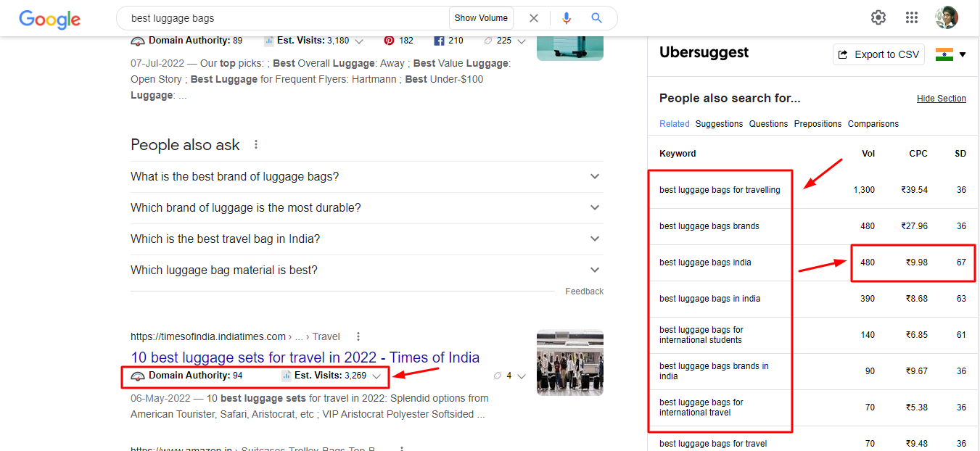Clear the search box with X icon
980x451 pixels.
tap(534, 18)
